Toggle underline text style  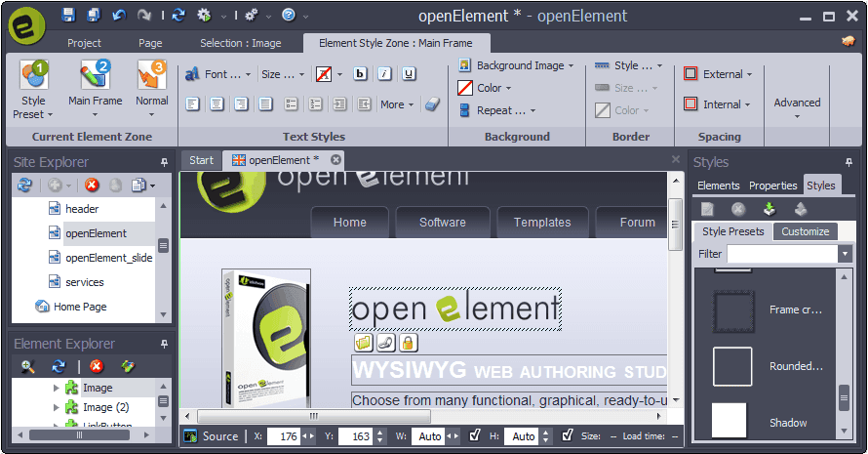click(x=409, y=74)
